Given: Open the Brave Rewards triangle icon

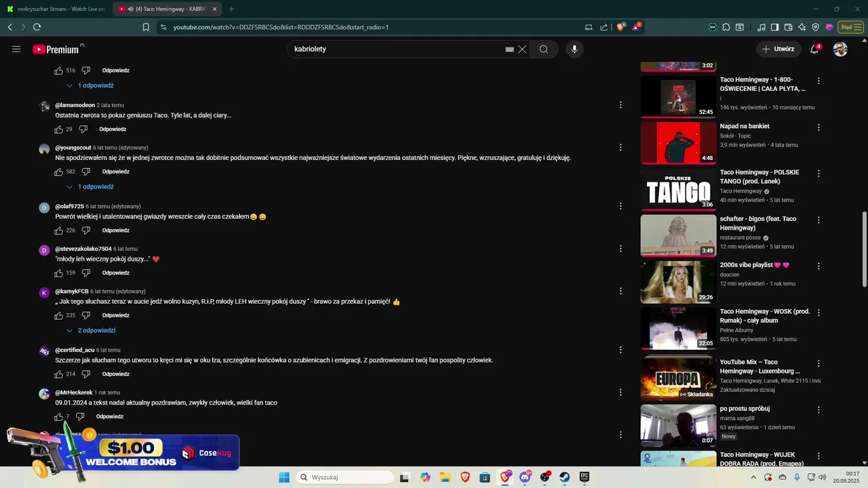Looking at the screenshot, I should click(637, 27).
